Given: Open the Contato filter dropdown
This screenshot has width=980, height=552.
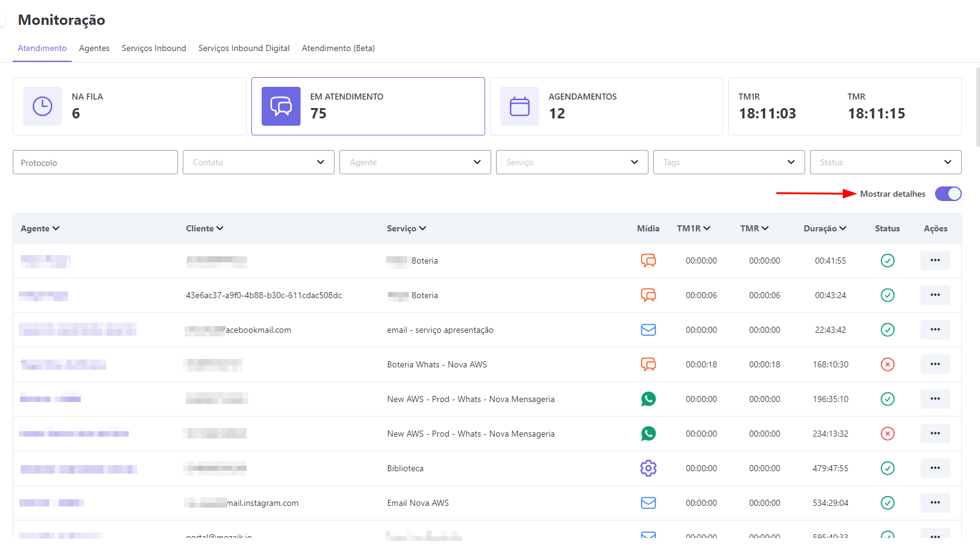Looking at the screenshot, I should pyautogui.click(x=259, y=162).
